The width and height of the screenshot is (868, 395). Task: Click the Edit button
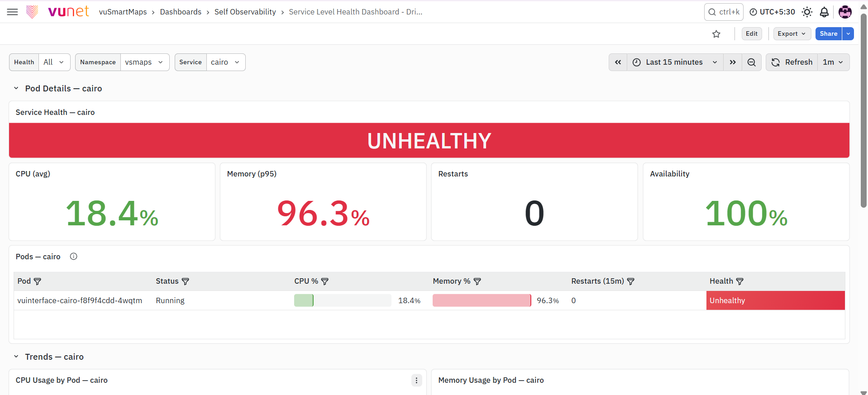[x=752, y=34]
